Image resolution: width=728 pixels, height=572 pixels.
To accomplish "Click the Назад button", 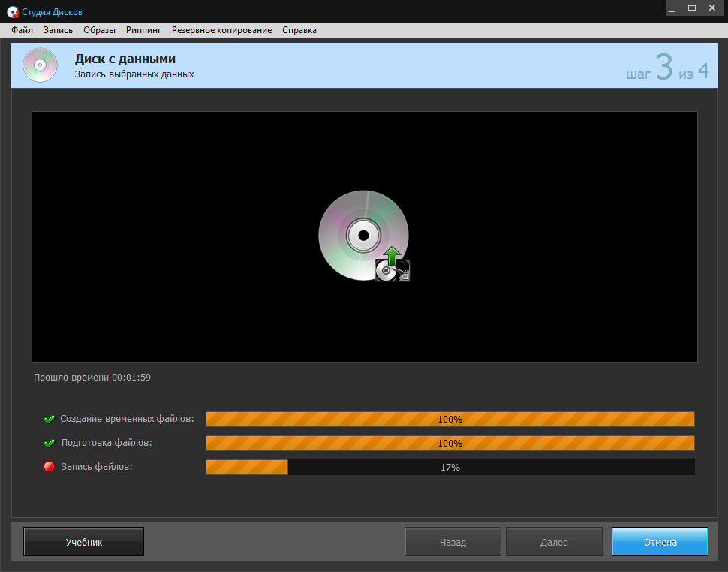I will click(453, 542).
